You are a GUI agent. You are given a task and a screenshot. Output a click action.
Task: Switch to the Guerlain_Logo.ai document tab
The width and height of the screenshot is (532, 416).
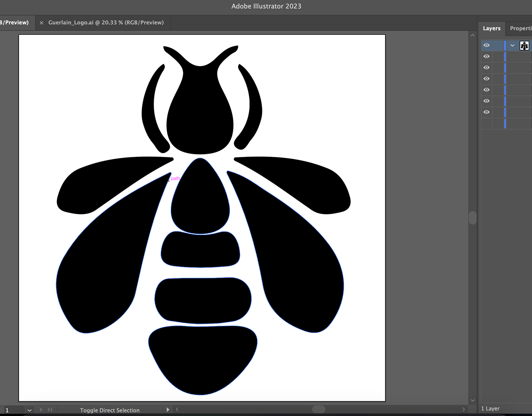point(106,23)
